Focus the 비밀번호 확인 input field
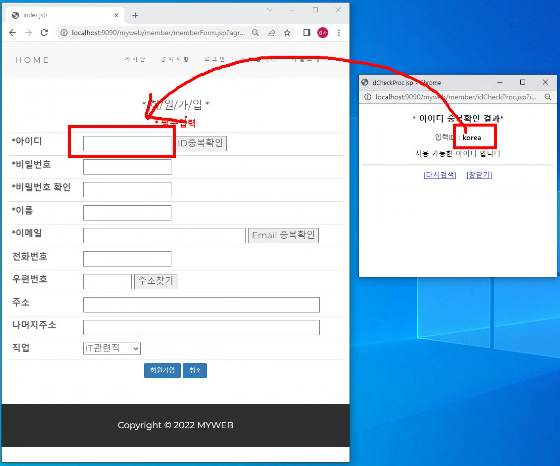 127,190
